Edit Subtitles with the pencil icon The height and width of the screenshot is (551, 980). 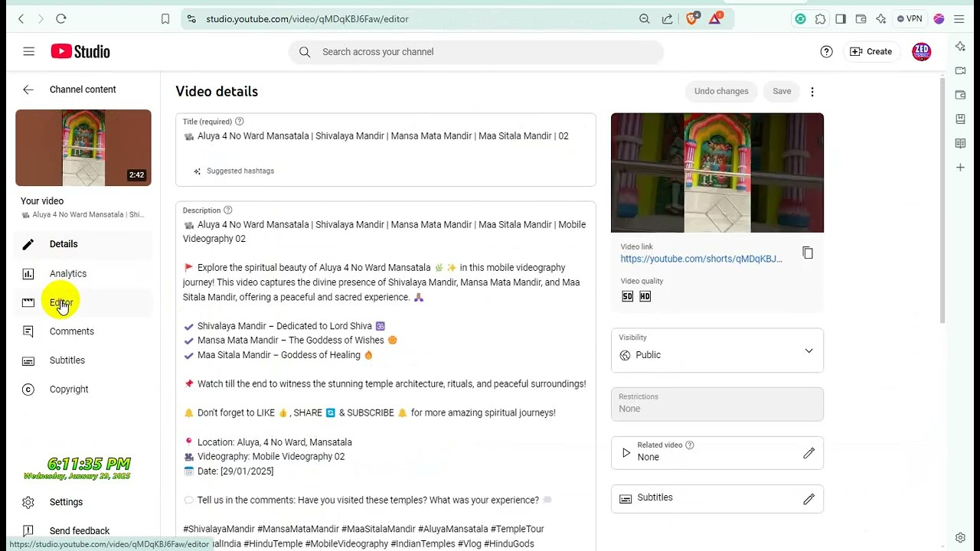808,499
